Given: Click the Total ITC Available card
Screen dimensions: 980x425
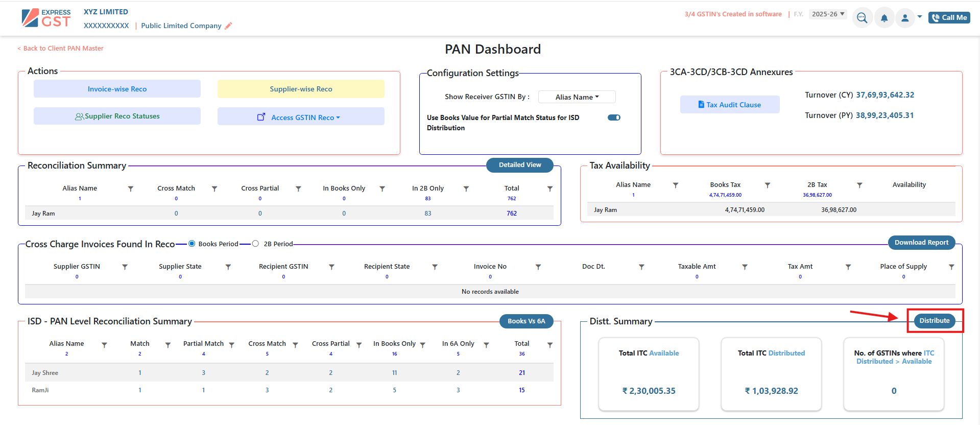Looking at the screenshot, I should click(x=649, y=374).
